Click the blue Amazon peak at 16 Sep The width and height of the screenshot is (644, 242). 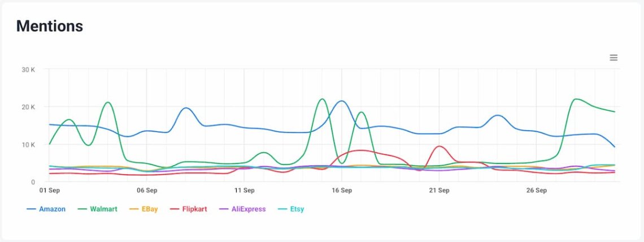pyautogui.click(x=341, y=101)
